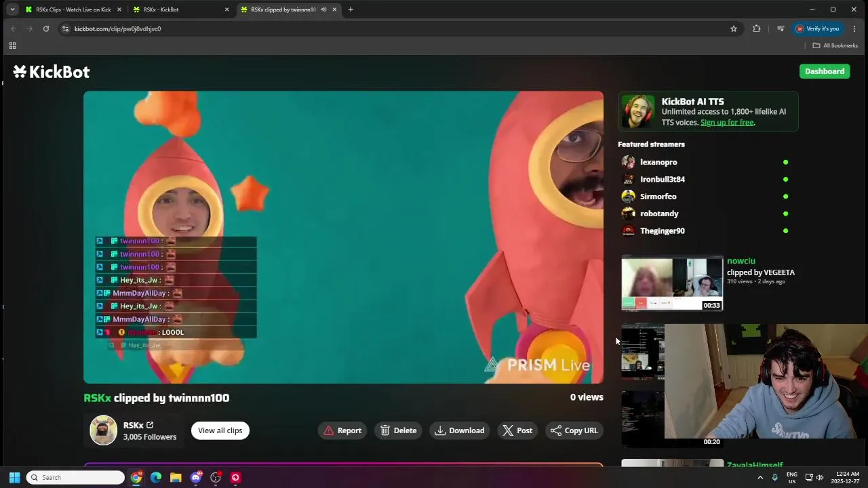Click View all clips button

[220, 430]
